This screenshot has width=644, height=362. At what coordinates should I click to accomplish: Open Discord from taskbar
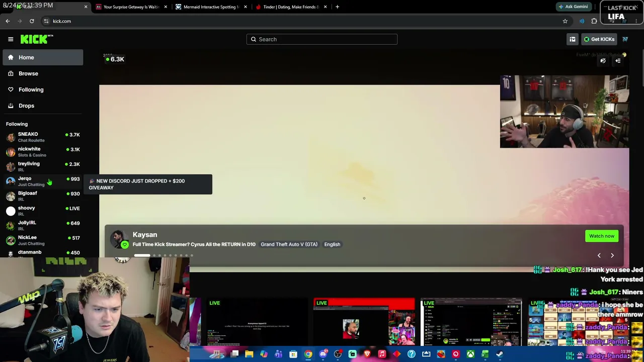point(323,354)
